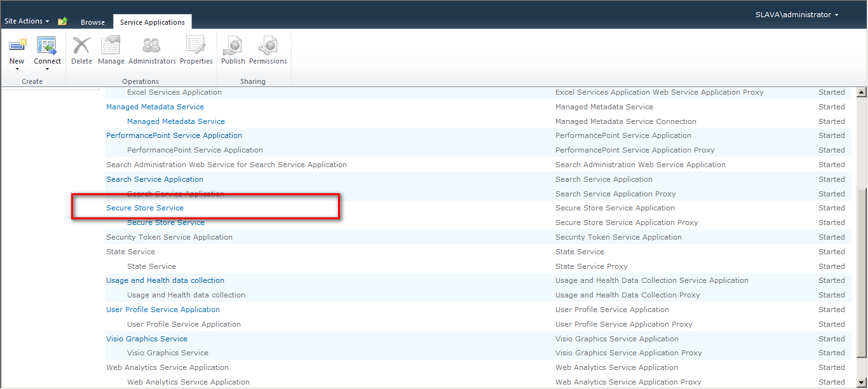868x389 pixels.
Task: Open the Managed Metadata Service link
Action: click(x=154, y=106)
